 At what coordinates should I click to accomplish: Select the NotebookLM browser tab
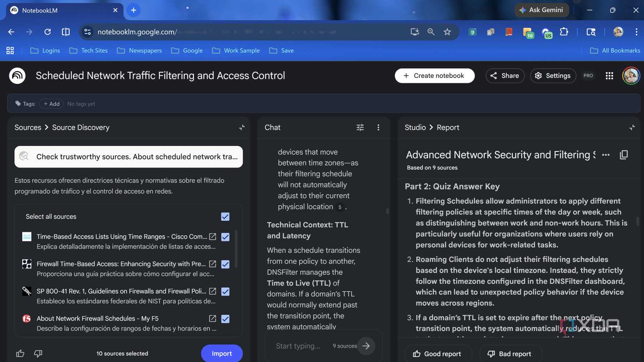coord(64,11)
